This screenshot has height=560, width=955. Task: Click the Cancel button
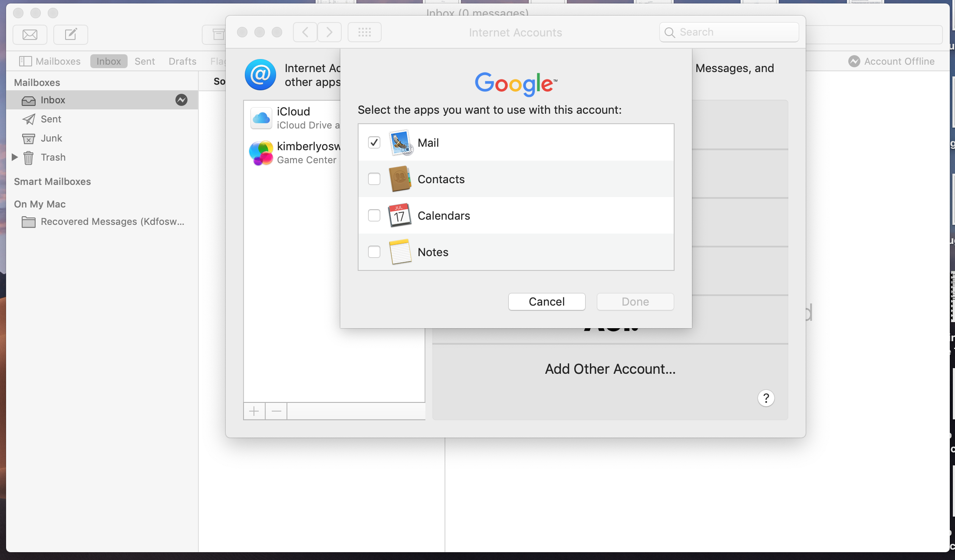tap(547, 302)
